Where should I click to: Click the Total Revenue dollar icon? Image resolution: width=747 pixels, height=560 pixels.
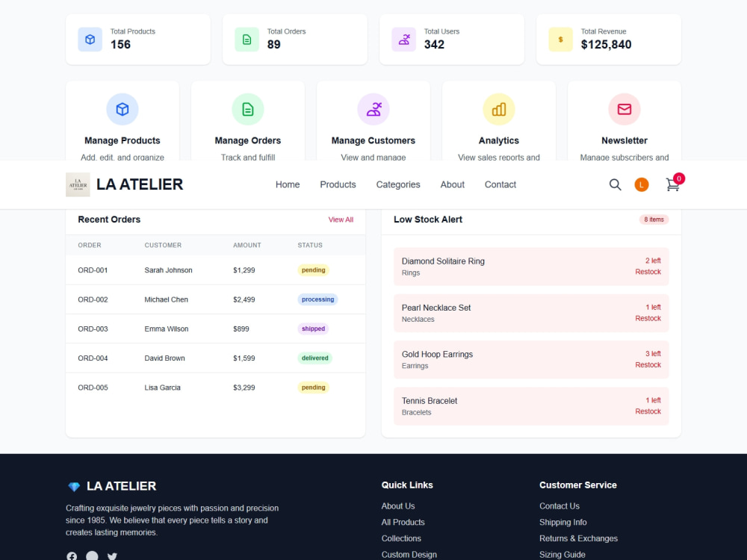[x=560, y=40]
